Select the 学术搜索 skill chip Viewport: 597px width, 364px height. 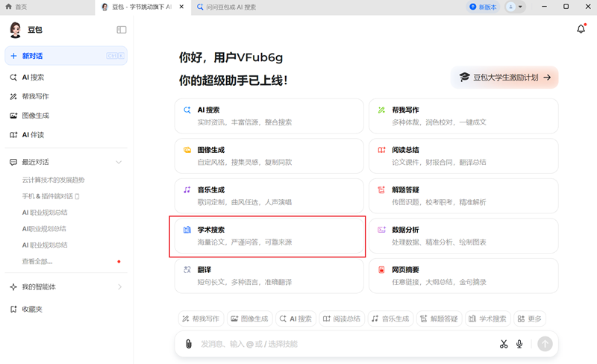[x=488, y=318]
